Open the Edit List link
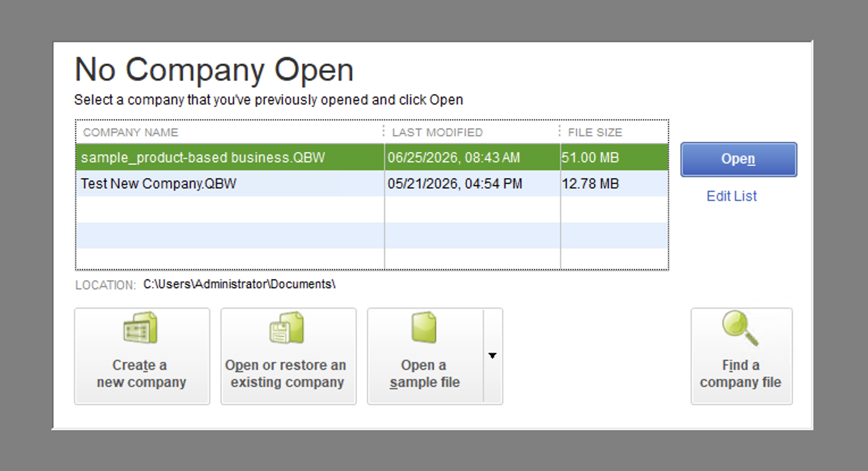Viewport: 868px width, 471px height. coord(732,196)
